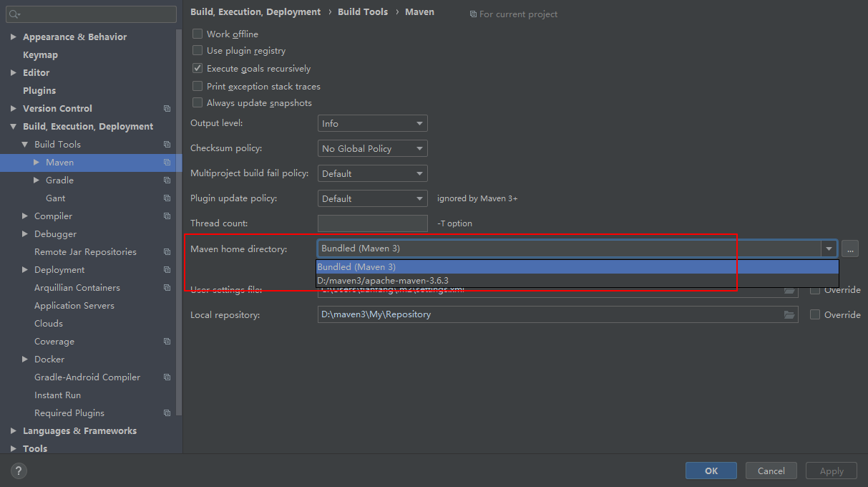Toggle Override for User settings file

(x=815, y=290)
